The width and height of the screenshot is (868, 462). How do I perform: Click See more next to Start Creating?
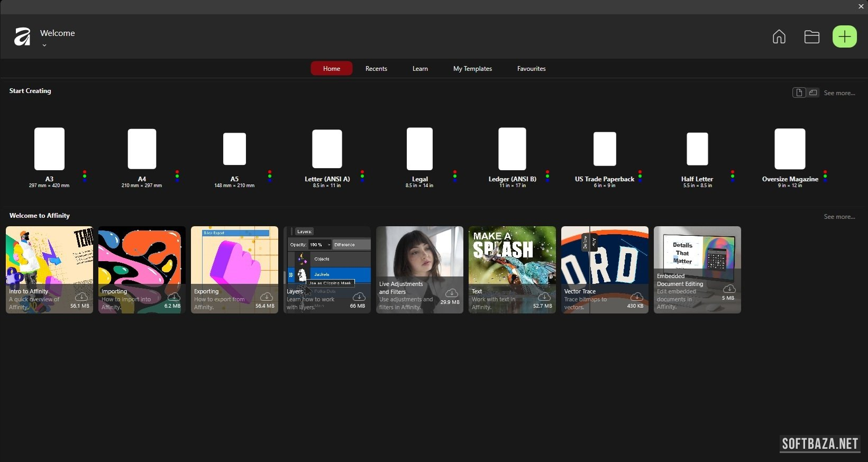pos(839,93)
